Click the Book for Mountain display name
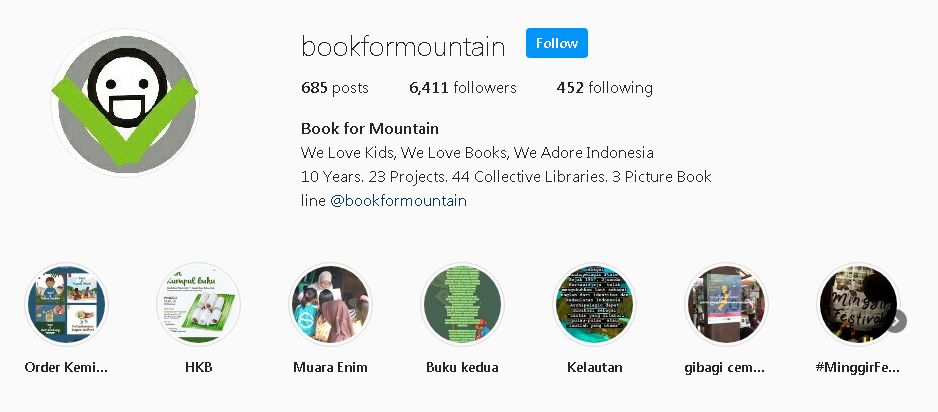This screenshot has width=938, height=412. (370, 129)
